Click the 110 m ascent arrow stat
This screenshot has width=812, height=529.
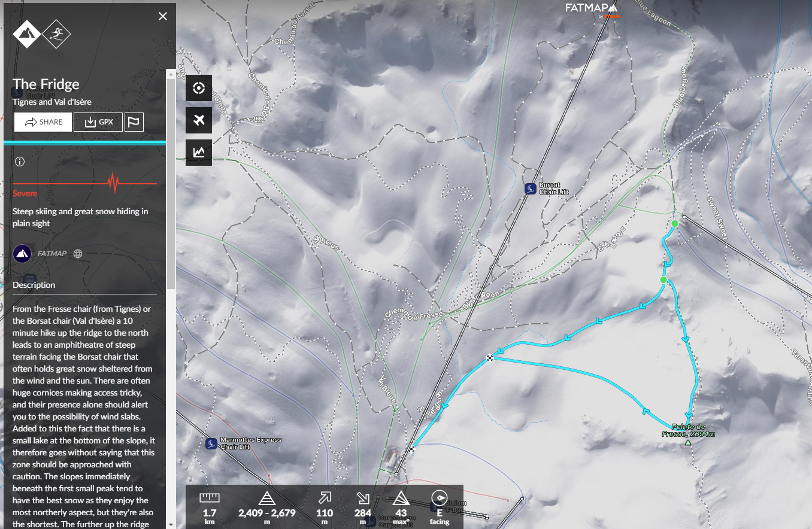325,507
